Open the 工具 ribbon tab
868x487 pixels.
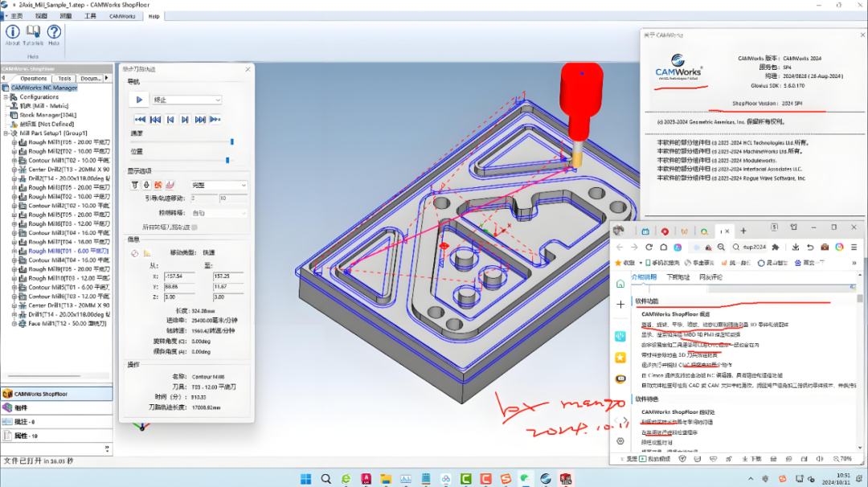(x=90, y=16)
